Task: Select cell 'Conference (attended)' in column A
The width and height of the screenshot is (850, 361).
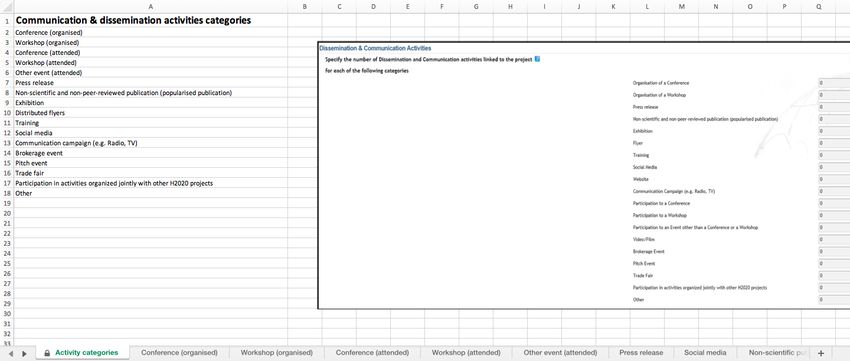Action: point(150,53)
